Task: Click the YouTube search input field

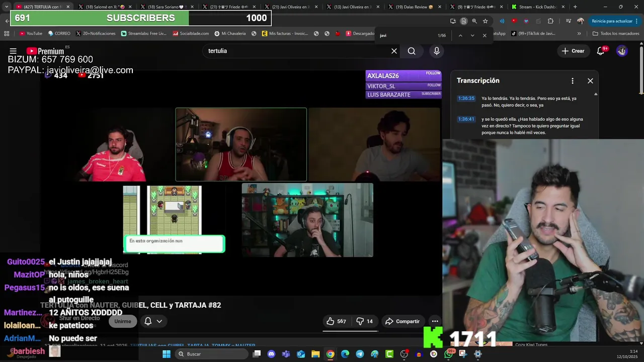Action: (297, 51)
